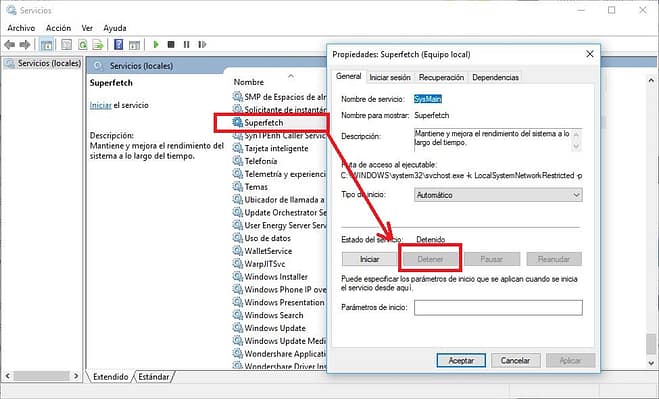The image size is (659, 399).
Task: Click the Pausar button
Action: (x=492, y=259)
